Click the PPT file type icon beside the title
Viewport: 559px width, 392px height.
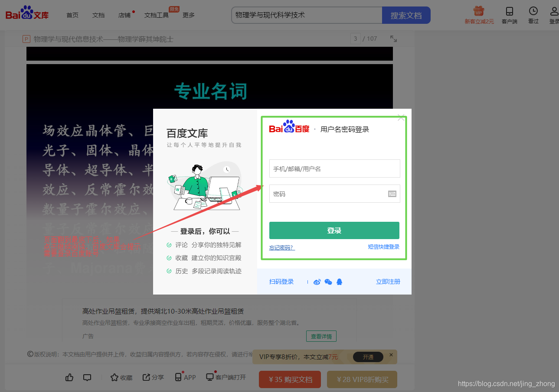click(26, 39)
